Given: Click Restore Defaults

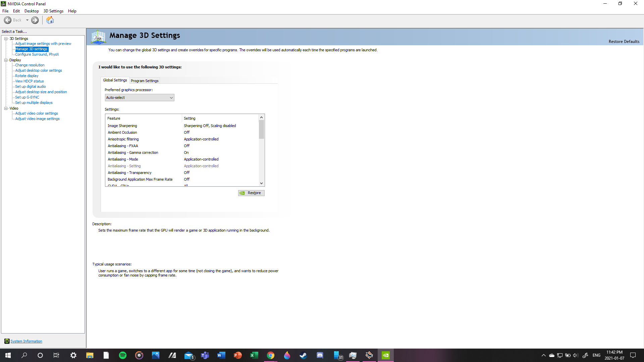Looking at the screenshot, I should [624, 42].
